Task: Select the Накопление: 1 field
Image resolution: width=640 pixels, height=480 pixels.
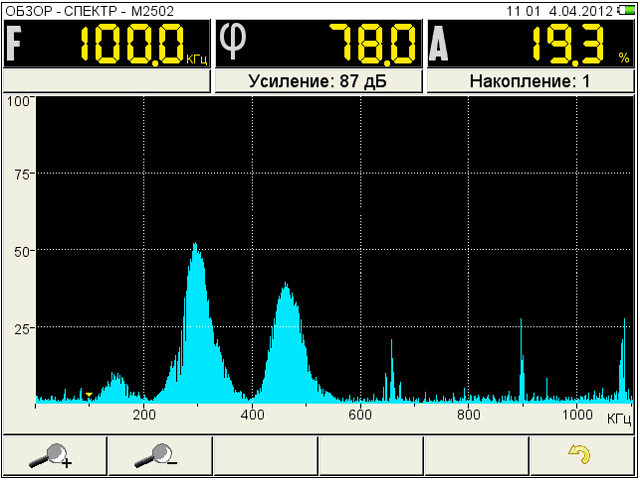Action: (x=530, y=82)
